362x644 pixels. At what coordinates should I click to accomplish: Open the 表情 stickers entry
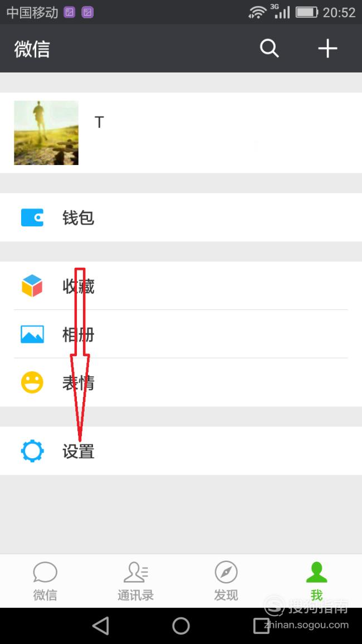(x=181, y=382)
